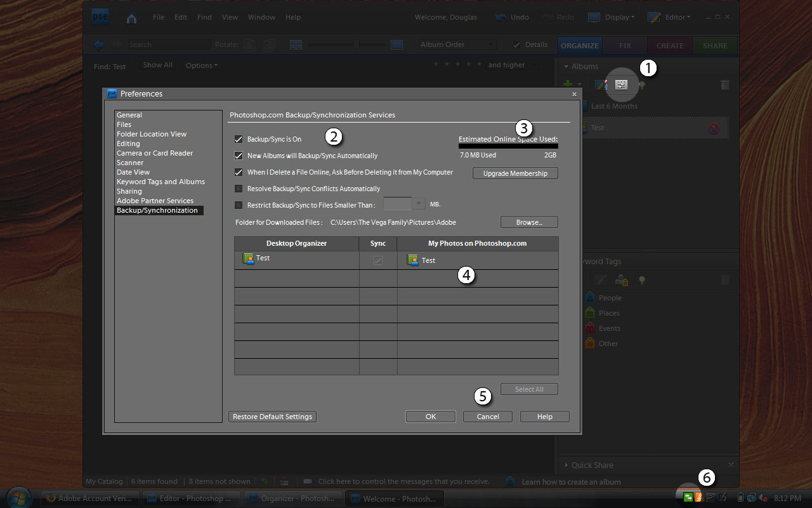Click the Help button in Preferences
The width and height of the screenshot is (812, 508).
544,417
